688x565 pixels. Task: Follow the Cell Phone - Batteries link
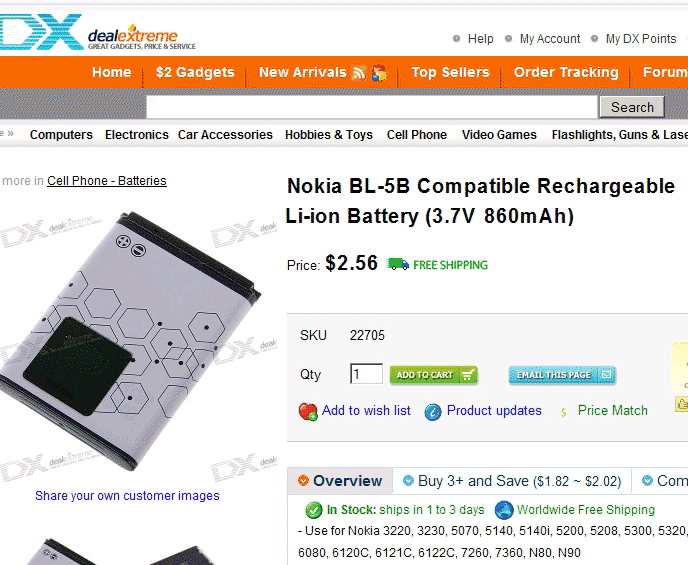pyautogui.click(x=107, y=181)
